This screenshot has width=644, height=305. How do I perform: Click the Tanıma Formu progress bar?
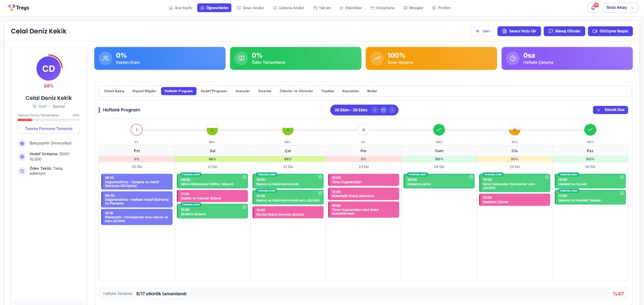tap(48, 120)
